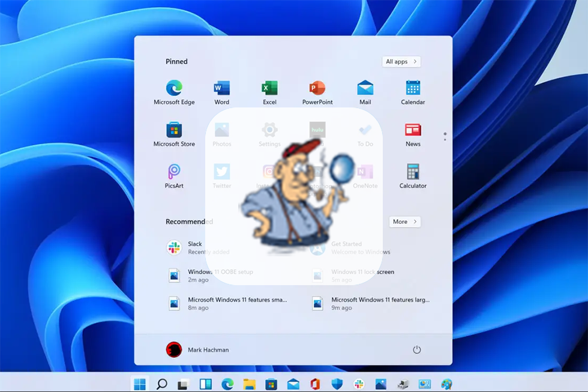Open the Slack icon on the taskbar
Viewport: 588px width, 392px height.
pyautogui.click(x=359, y=384)
